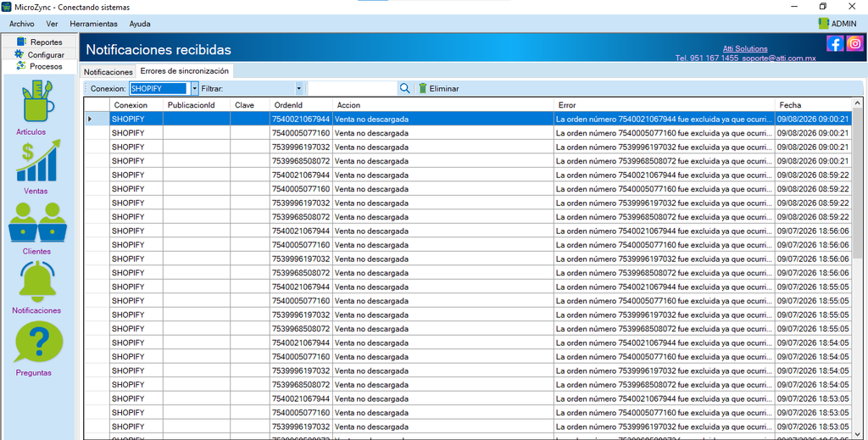This screenshot has width=868, height=440.
Task: Open the Ventas chart icon
Action: [x=37, y=160]
